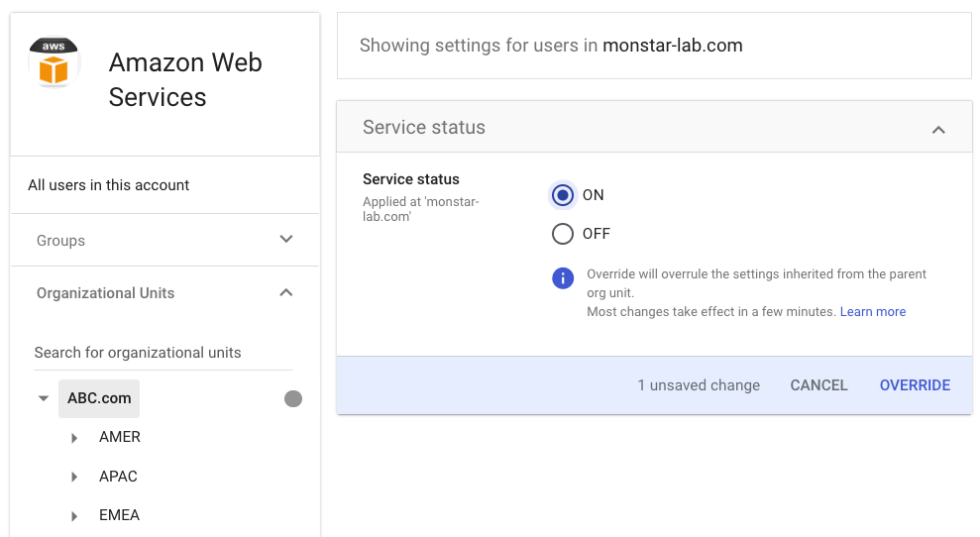The width and height of the screenshot is (980, 537).
Task: Click the blue info icon beside Override note
Action: tap(563, 277)
